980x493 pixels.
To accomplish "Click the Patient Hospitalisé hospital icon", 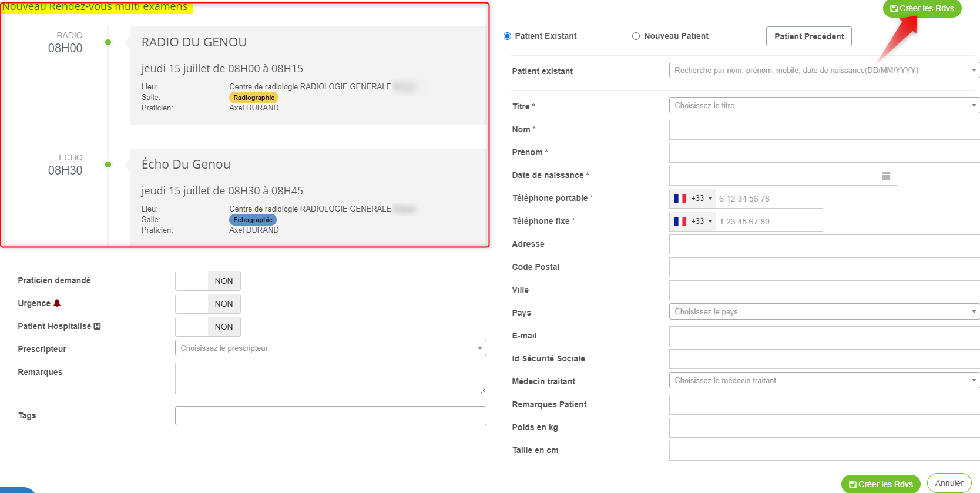I will pos(98,326).
